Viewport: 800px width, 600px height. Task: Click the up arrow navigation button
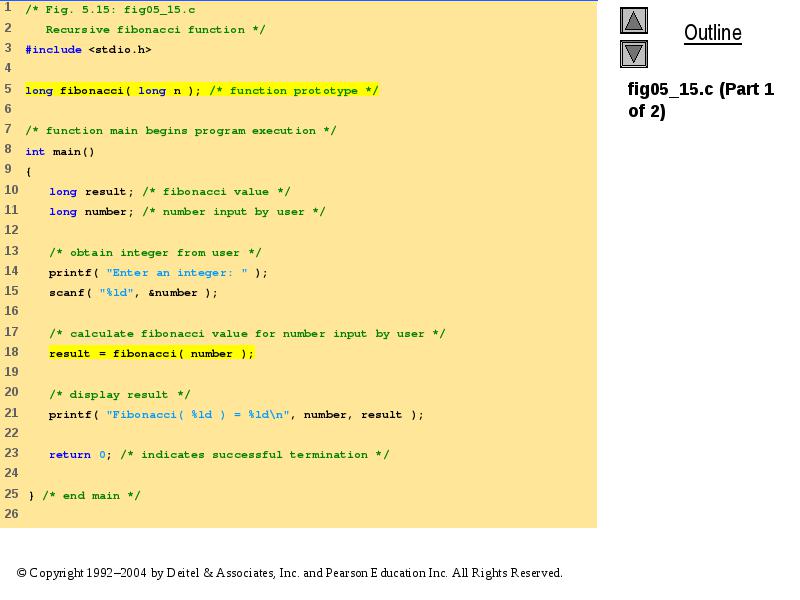click(x=634, y=21)
